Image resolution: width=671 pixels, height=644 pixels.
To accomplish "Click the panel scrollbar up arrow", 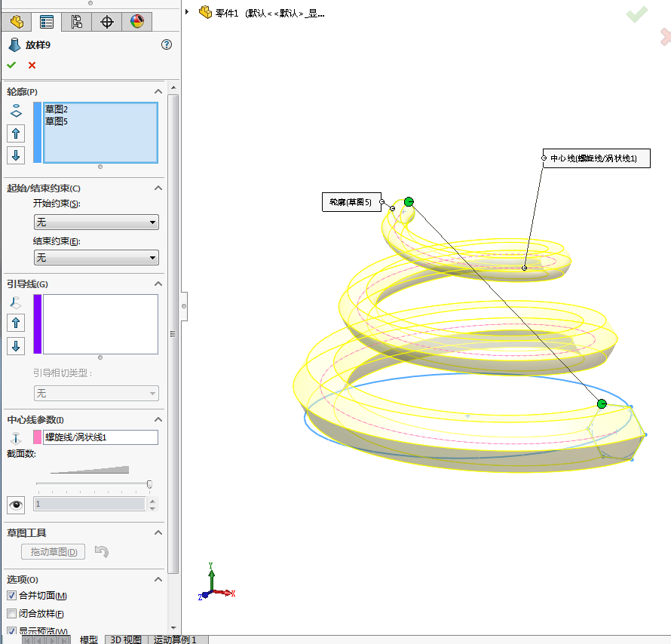I will (x=173, y=87).
